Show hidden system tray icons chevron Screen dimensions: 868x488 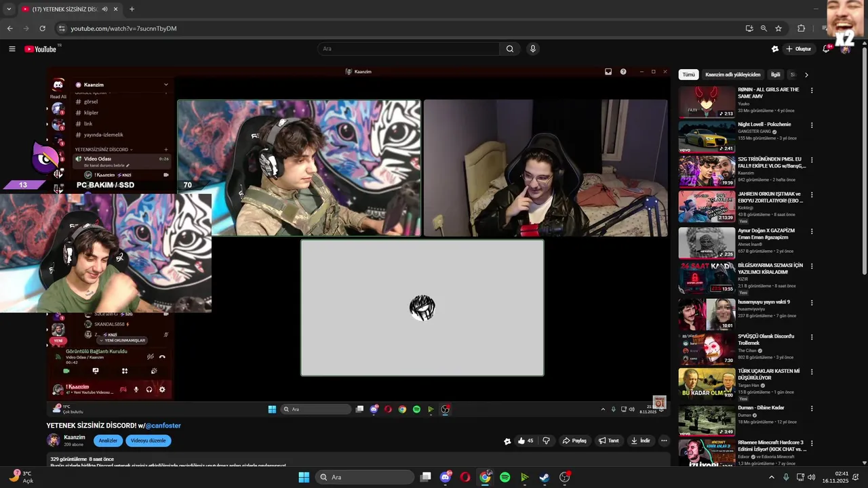pyautogui.click(x=771, y=477)
